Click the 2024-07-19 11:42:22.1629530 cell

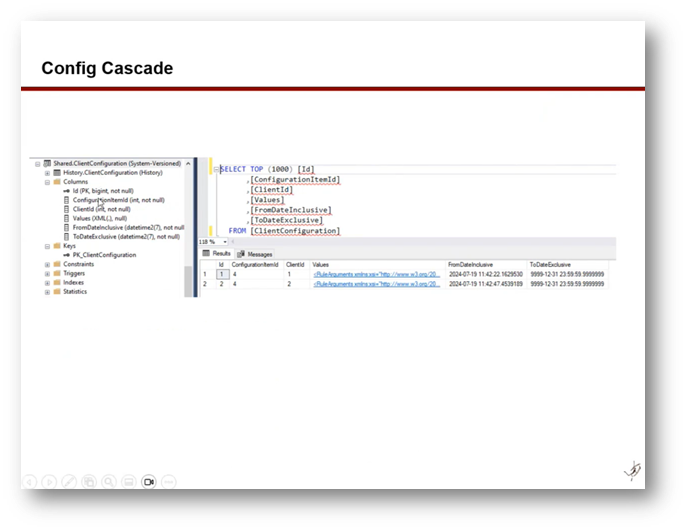pyautogui.click(x=486, y=274)
